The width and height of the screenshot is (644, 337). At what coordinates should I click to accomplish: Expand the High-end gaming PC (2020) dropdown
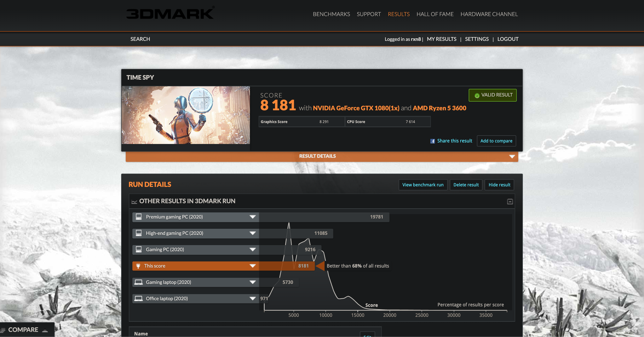pyautogui.click(x=253, y=233)
